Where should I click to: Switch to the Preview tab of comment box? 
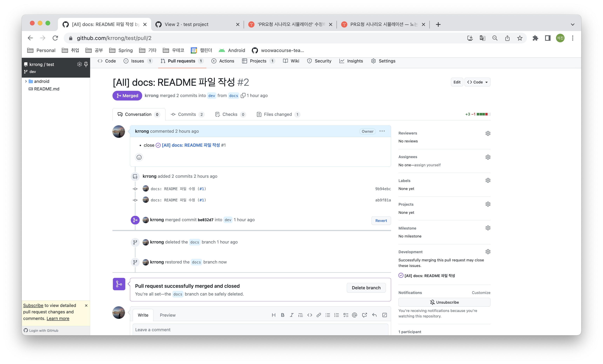coord(168,315)
